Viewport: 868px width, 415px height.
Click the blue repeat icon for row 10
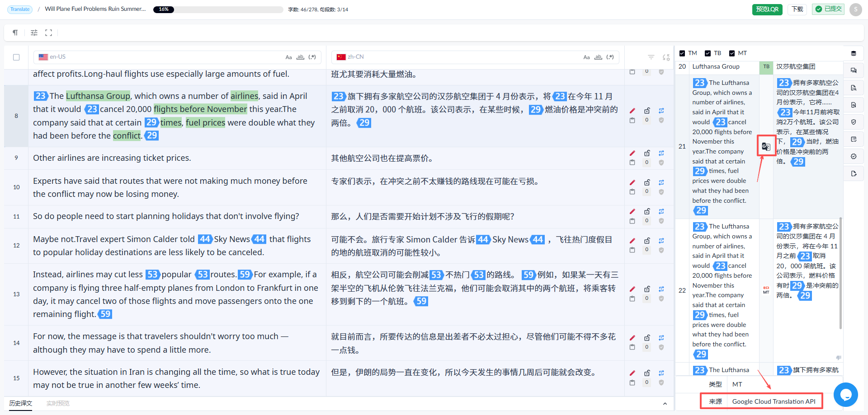(661, 182)
